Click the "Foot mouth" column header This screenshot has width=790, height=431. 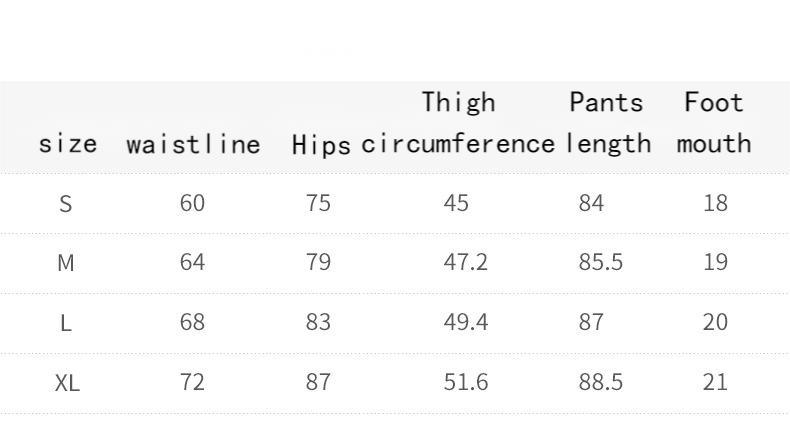(714, 123)
